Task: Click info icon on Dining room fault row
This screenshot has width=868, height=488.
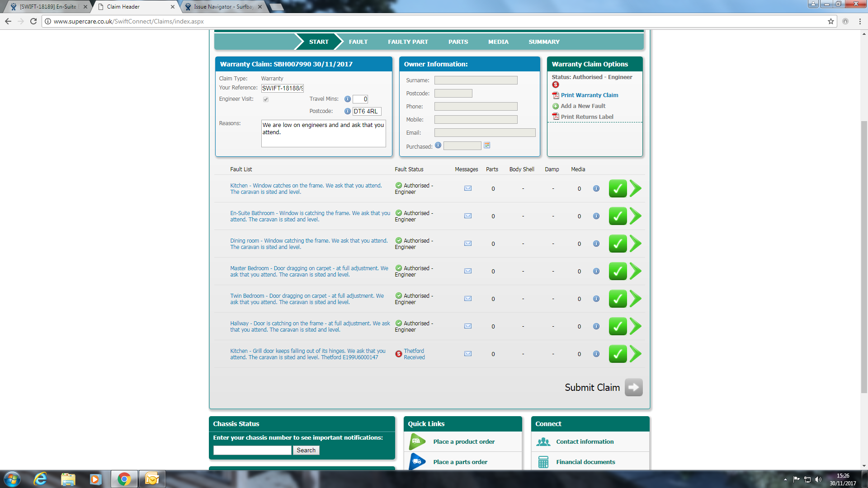Action: tap(596, 244)
